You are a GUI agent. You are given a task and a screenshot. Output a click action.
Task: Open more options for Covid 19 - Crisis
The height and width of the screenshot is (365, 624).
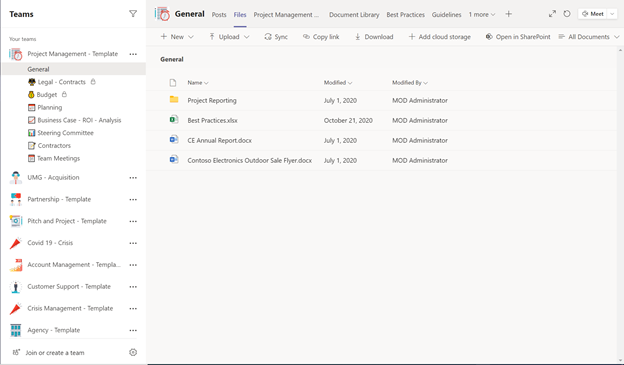(x=133, y=243)
